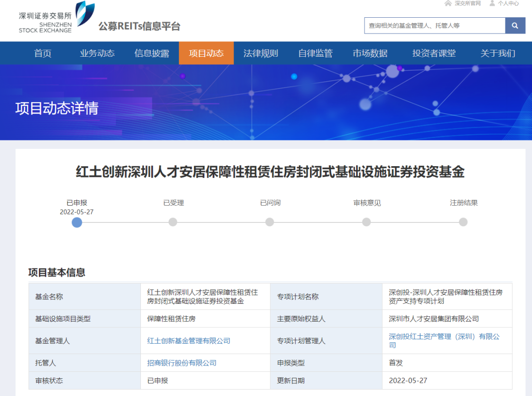
Task: Click the 已问询 progress step dot
Action: (270, 222)
